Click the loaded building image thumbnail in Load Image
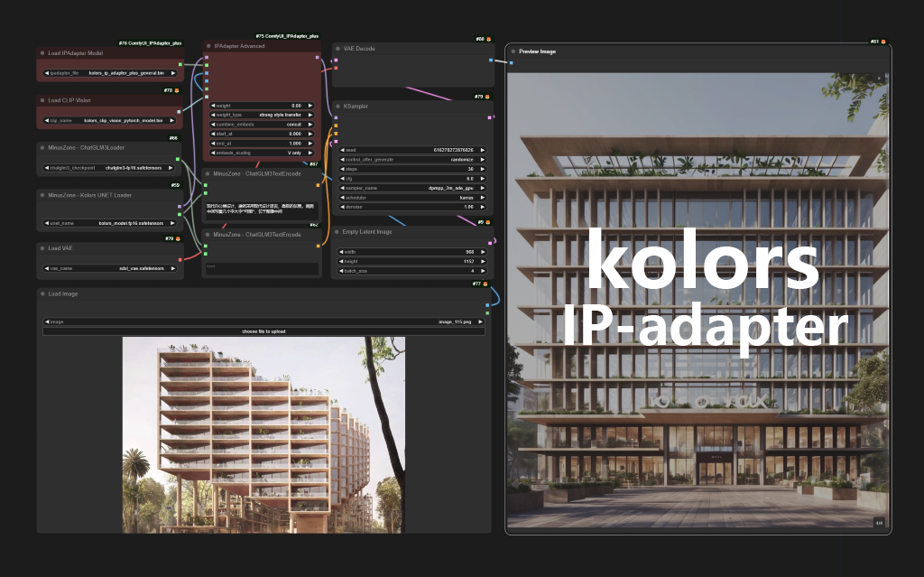The height and width of the screenshot is (577, 924). click(263, 435)
